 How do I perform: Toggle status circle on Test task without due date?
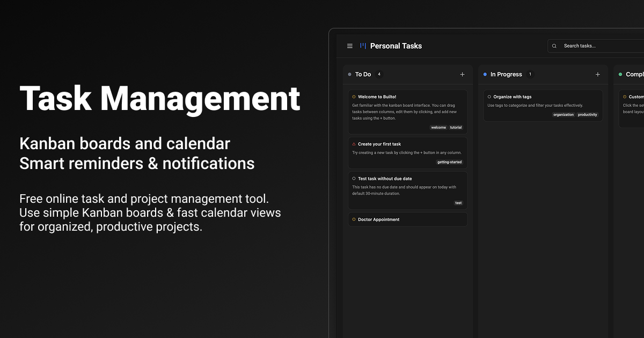pyautogui.click(x=354, y=179)
